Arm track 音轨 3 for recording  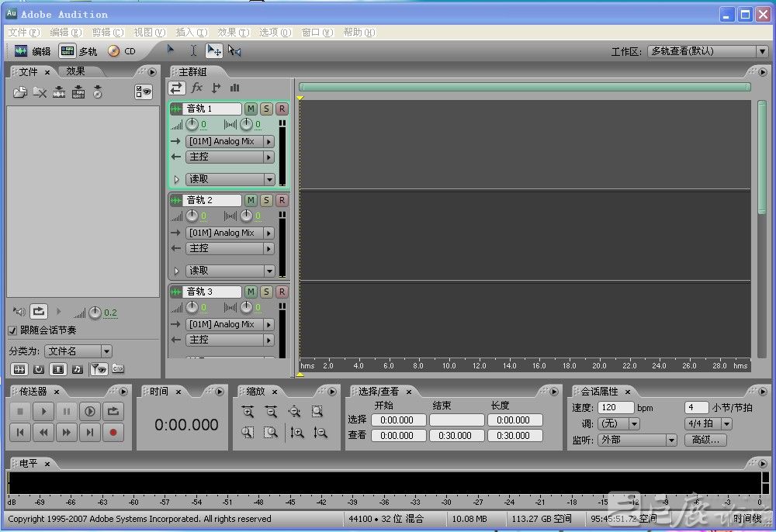tap(282, 292)
